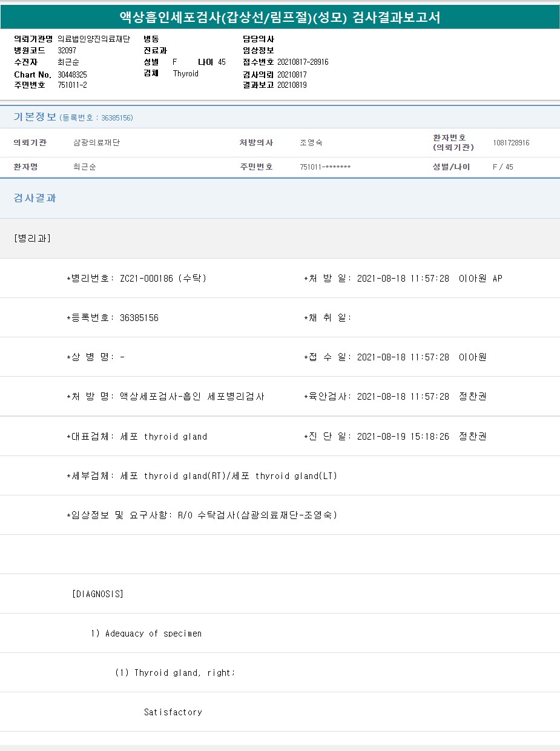Select the [DIAGNOSIS] heading
This screenshot has width=560, height=751.
tap(97, 594)
